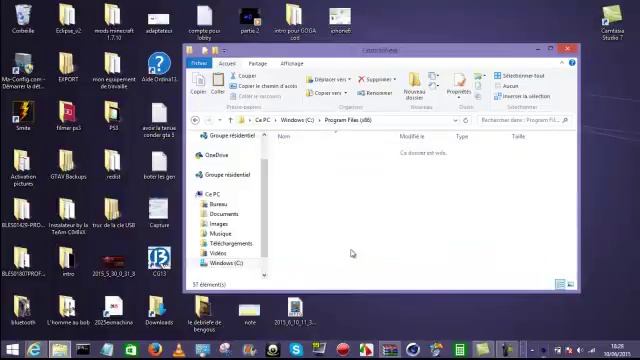640x360 pixels.
Task: Select Téléchargements in navigation pane
Action: coord(227,243)
